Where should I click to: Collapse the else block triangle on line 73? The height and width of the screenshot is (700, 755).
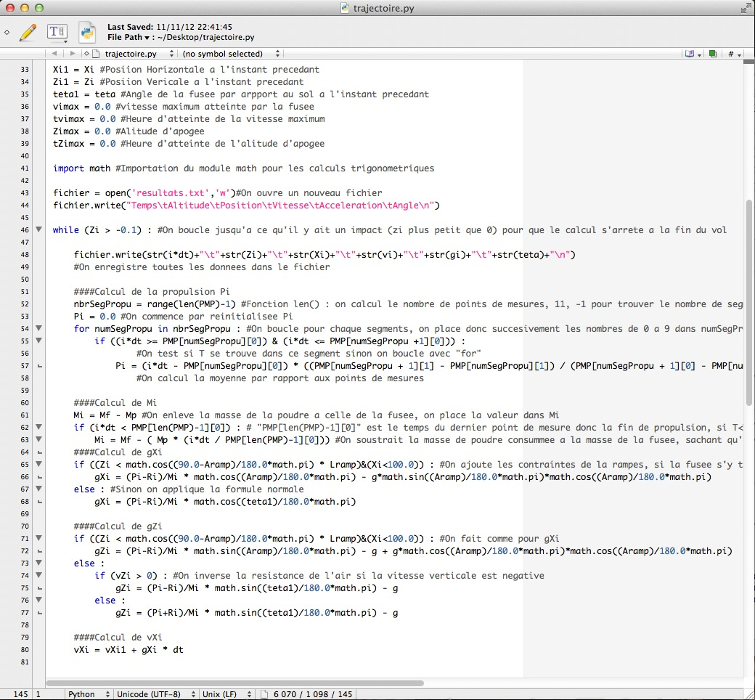tap(39, 563)
